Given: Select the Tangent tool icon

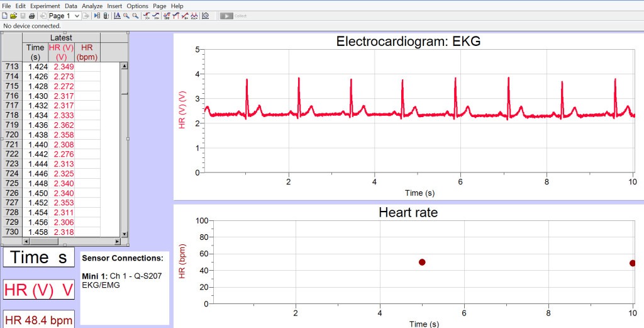Looking at the screenshot, I should tap(157, 16).
